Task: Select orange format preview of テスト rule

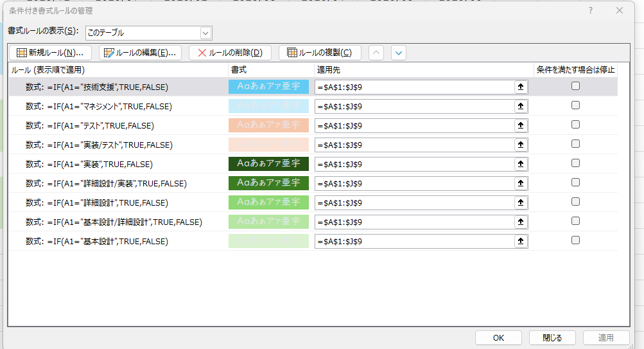Action: tap(268, 125)
